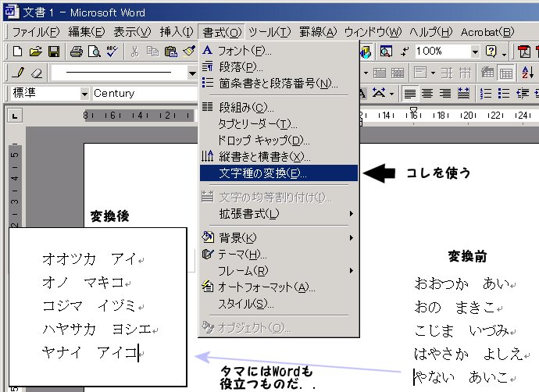Click the bulleted list icon

(x=504, y=93)
